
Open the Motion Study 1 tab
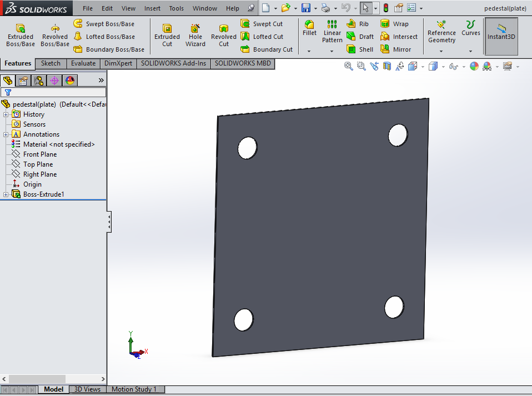click(134, 389)
